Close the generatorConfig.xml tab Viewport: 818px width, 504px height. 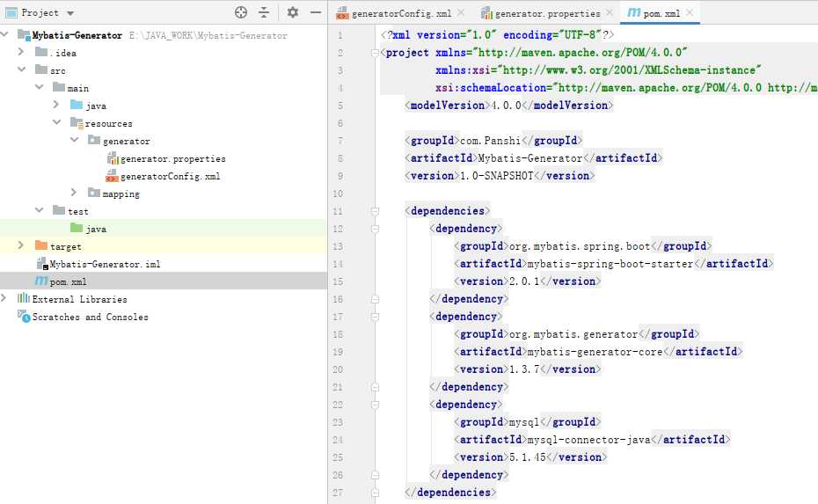tap(461, 12)
